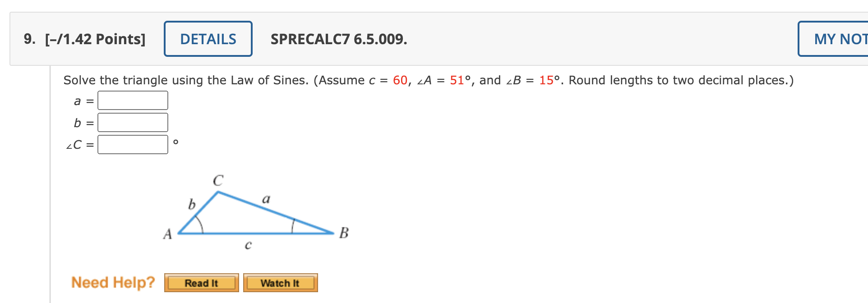Select vertex label B in the diagram
This screenshot has height=303, width=868.
tap(344, 233)
